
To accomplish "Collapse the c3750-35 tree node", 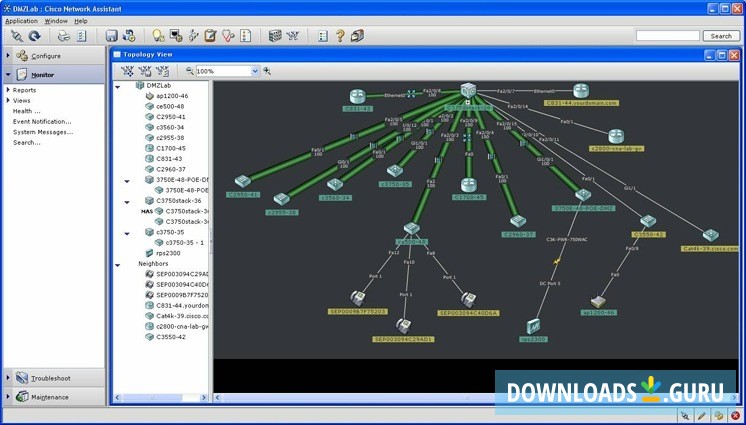I will coord(127,234).
